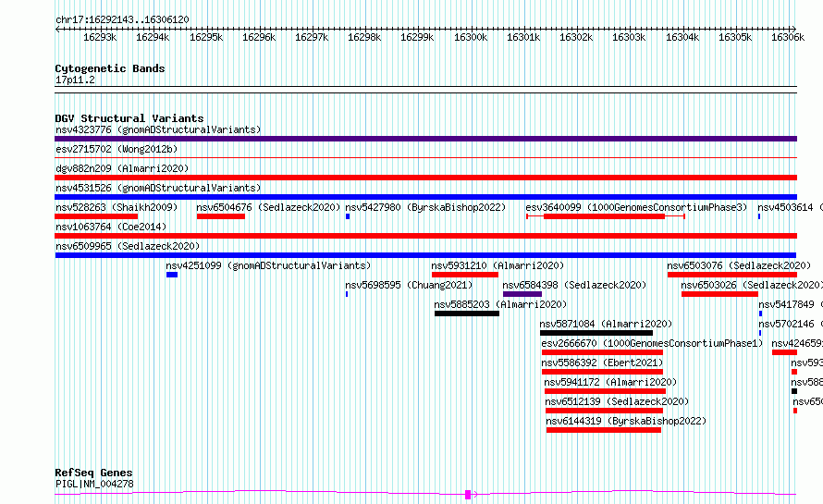Open nsv5941172 (Almarri2020) variant
The height and width of the screenshot is (504, 823).
click(x=610, y=382)
